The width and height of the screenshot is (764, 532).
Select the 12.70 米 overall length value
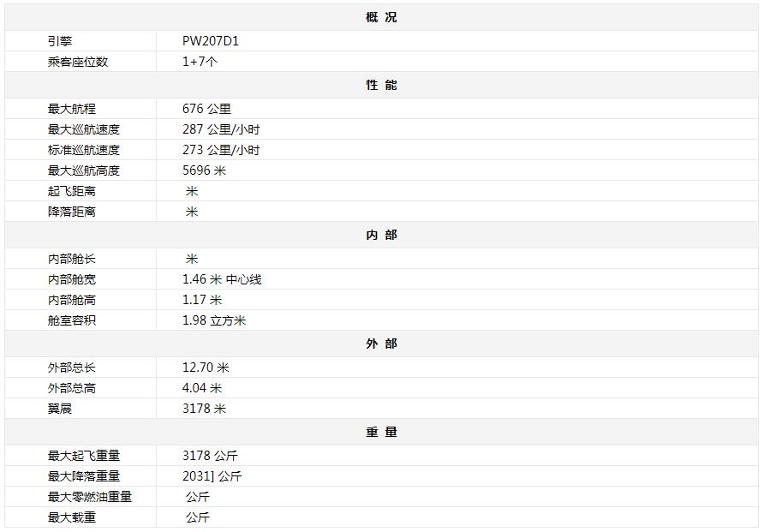206,368
